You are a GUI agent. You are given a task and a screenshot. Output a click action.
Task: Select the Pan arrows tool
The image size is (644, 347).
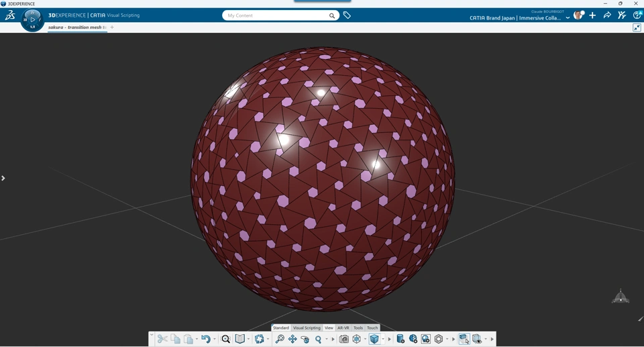(x=292, y=339)
